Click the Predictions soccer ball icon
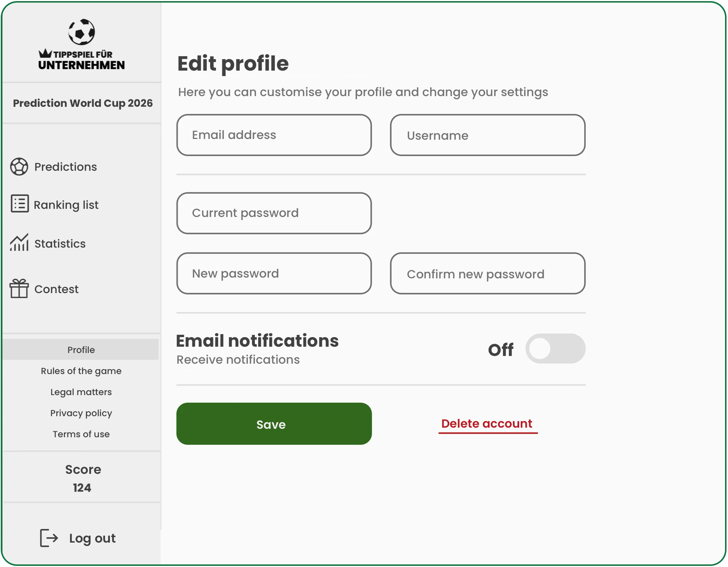This screenshot has width=728, height=567. pos(19,167)
